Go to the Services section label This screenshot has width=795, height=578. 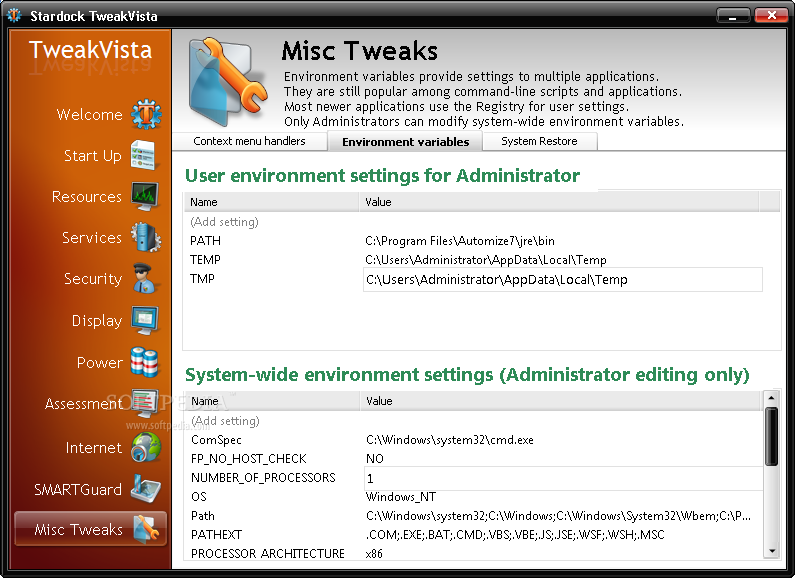click(x=92, y=238)
